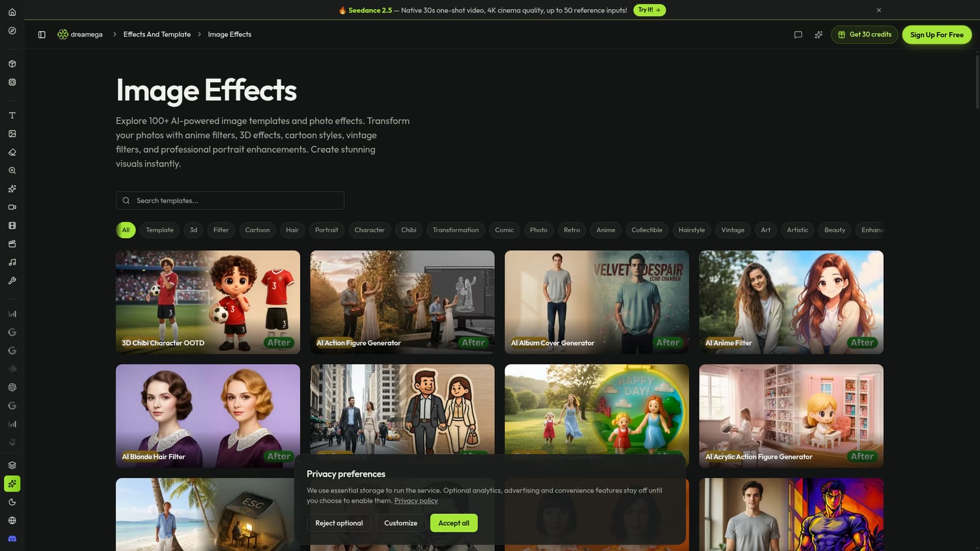Go to the home icon in sidebar
980x551 pixels.
pyautogui.click(x=12, y=12)
